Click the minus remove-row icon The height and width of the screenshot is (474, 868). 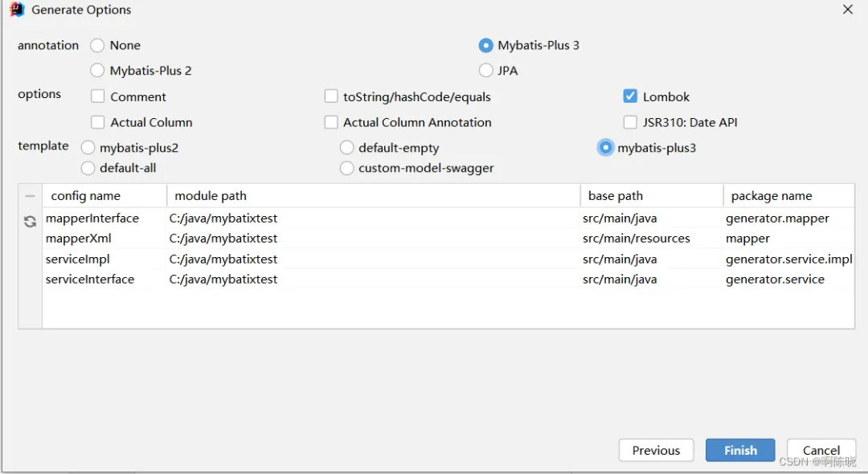pos(30,196)
